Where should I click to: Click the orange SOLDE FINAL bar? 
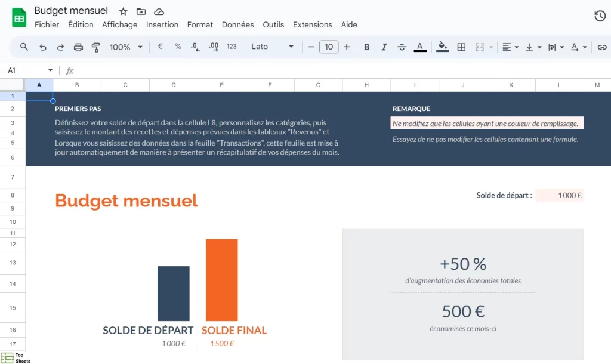[222, 280]
